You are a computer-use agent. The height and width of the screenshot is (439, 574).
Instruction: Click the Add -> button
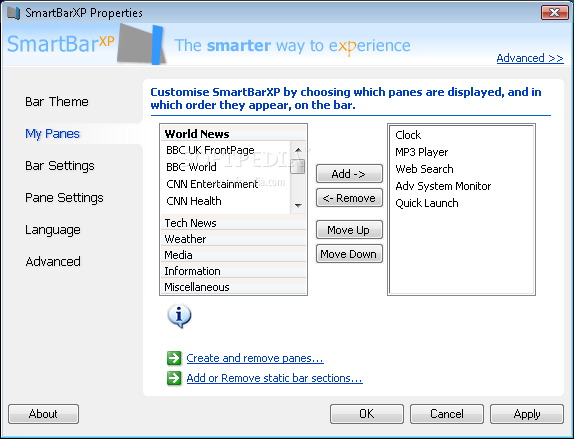349,174
